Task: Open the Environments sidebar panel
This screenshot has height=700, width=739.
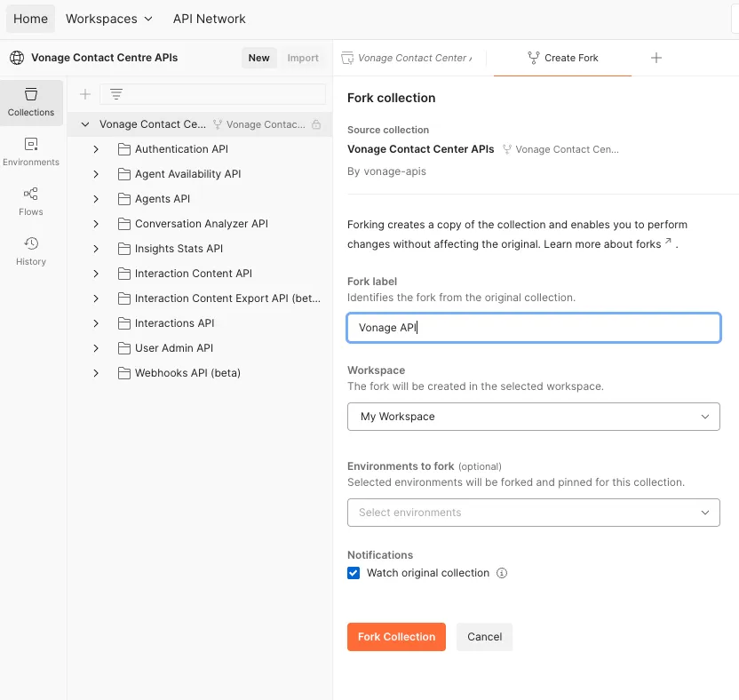Action: click(31, 152)
